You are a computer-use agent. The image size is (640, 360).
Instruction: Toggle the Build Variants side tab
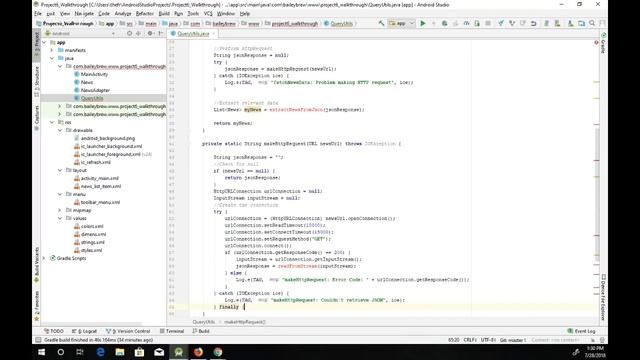pos(37,264)
